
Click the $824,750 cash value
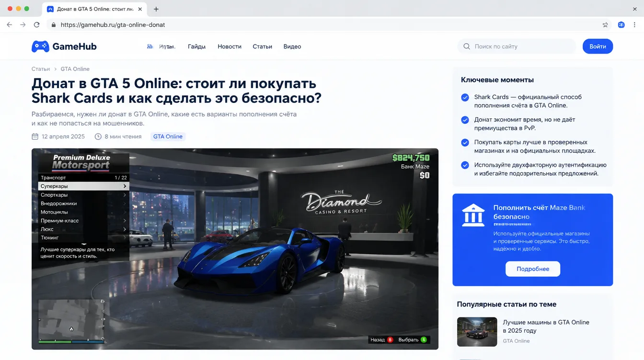pos(411,157)
